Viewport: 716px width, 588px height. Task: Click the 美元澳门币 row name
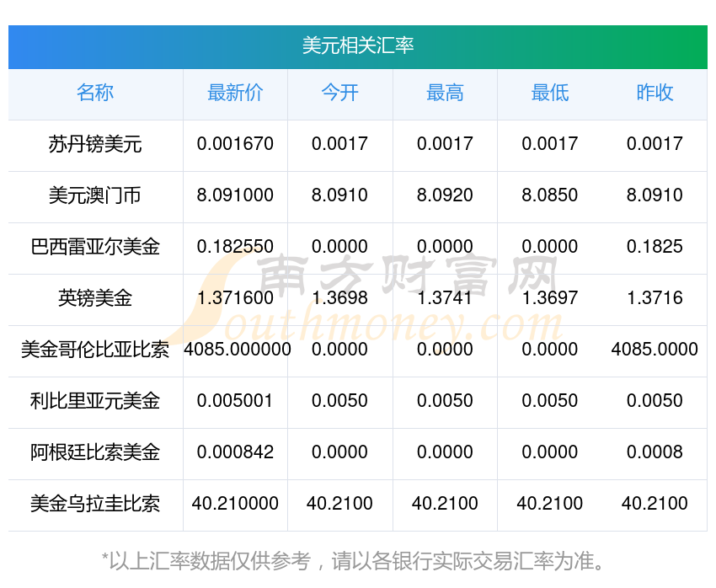(95, 195)
